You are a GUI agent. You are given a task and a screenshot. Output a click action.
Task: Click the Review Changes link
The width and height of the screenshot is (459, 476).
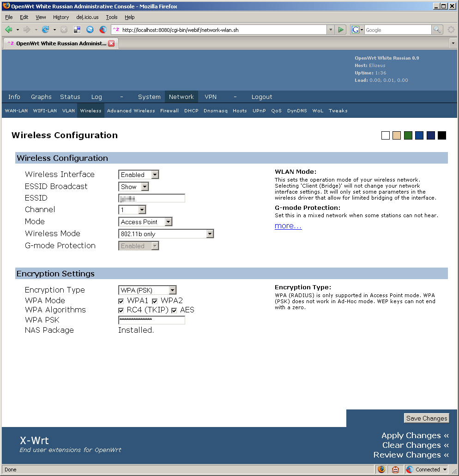point(411,455)
